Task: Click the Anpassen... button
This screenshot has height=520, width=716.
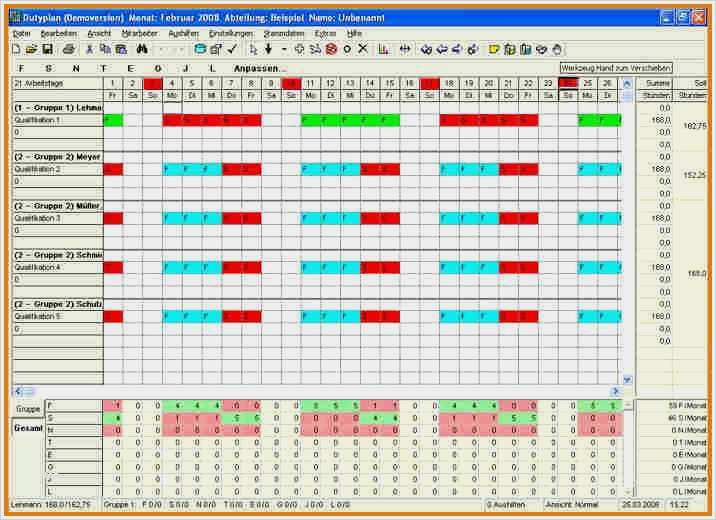Action: pyautogui.click(x=259, y=68)
